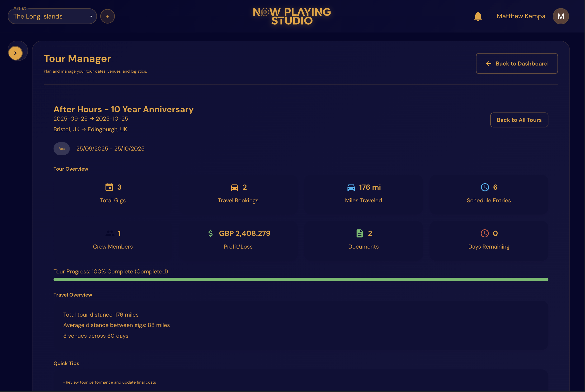Toggle the Past status badge

[x=61, y=149]
